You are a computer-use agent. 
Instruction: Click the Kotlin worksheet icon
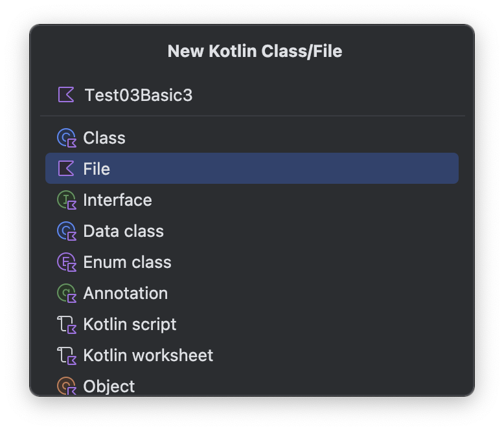(67, 355)
